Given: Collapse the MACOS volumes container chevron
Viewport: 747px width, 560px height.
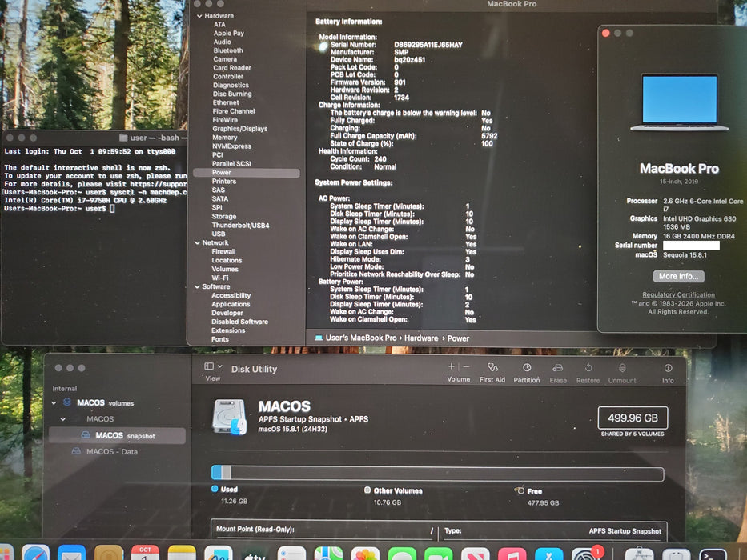Looking at the screenshot, I should 54,403.
